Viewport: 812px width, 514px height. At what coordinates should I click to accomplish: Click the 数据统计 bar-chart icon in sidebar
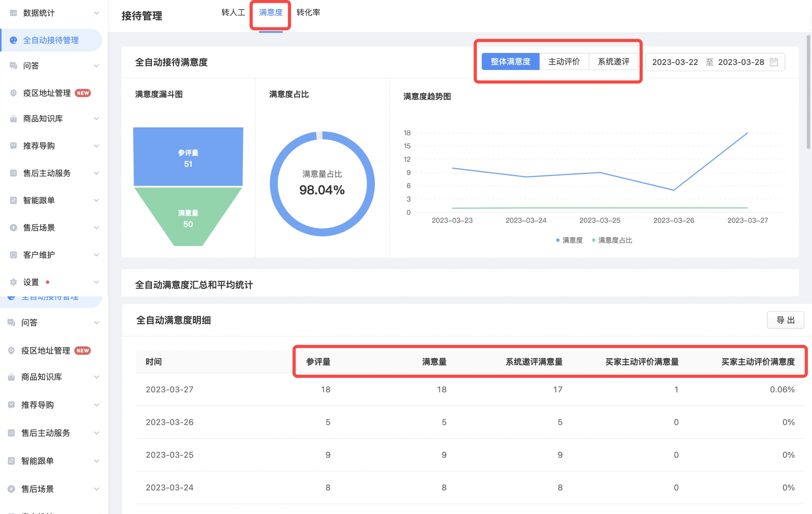pyautogui.click(x=13, y=13)
